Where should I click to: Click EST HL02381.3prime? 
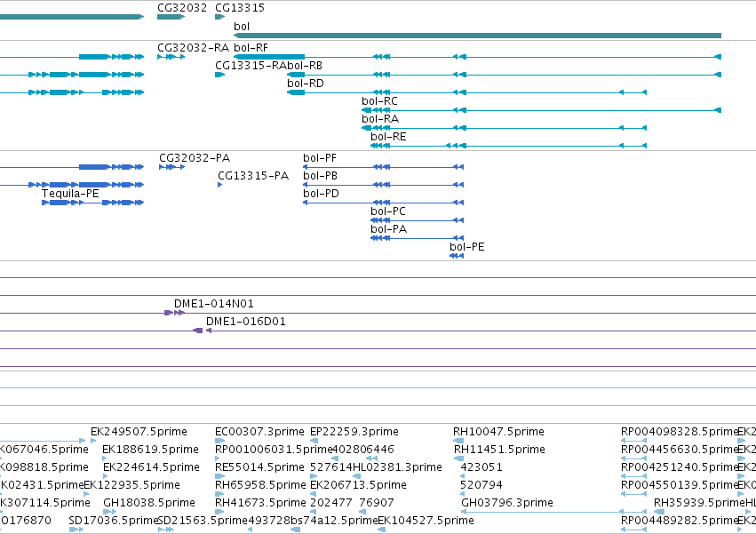tap(397, 467)
